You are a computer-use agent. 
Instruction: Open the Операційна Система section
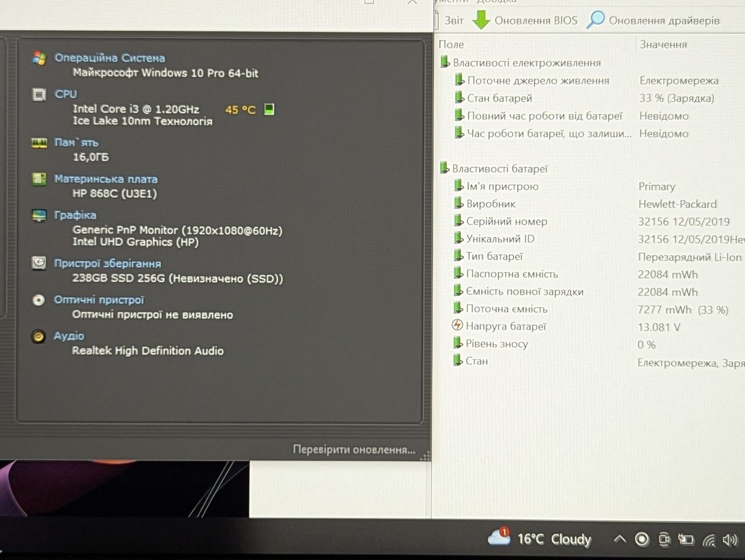(x=109, y=58)
